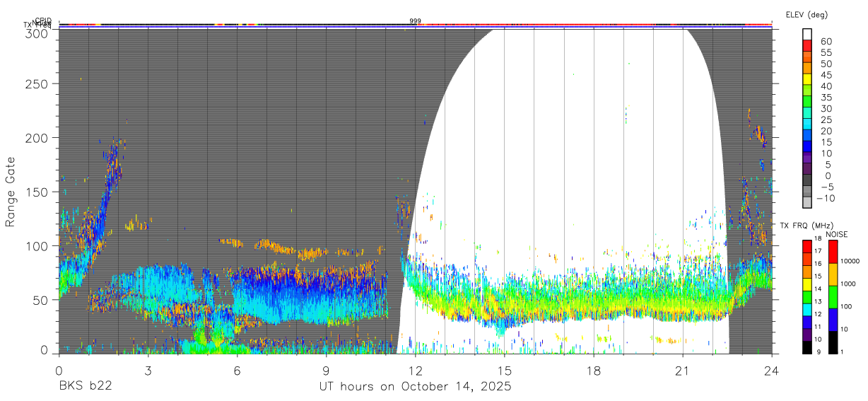Click the "45" label on the ELEV colorbar
The width and height of the screenshot is (868, 401).
point(827,74)
